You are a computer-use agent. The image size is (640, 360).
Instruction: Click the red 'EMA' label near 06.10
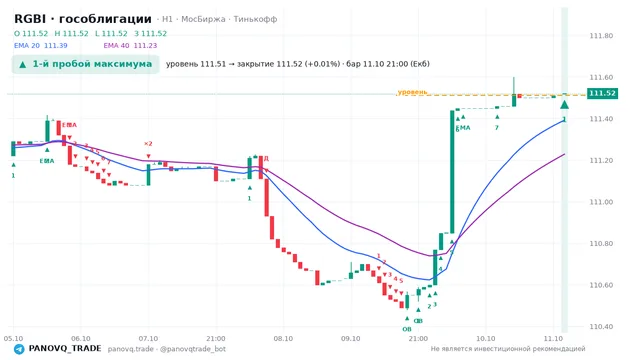pyautogui.click(x=69, y=125)
